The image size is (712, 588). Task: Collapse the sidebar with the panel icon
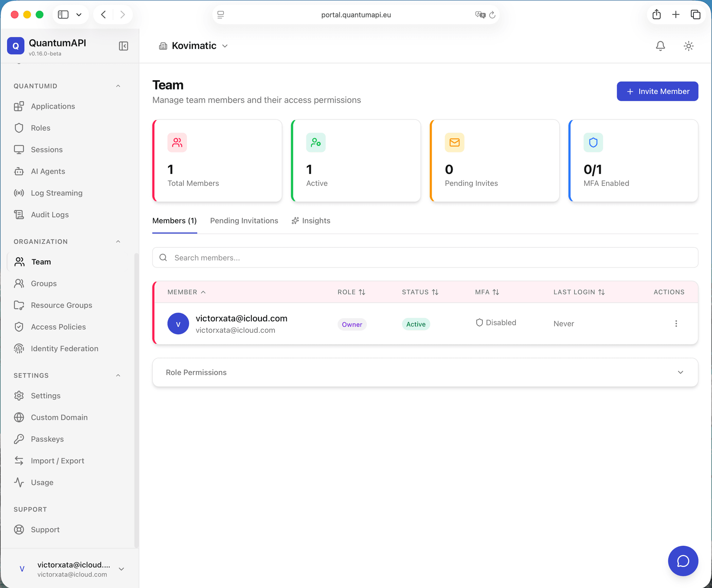click(x=123, y=46)
